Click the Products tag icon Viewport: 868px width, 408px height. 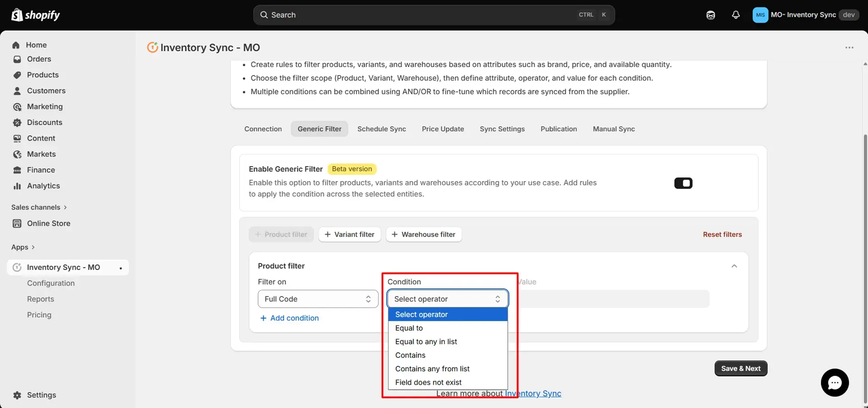(x=17, y=75)
